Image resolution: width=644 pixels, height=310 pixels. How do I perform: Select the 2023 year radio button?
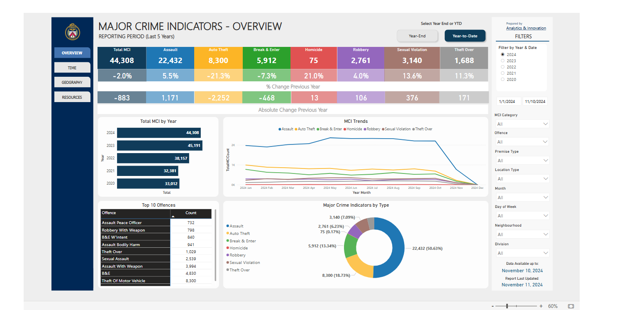coord(503,61)
